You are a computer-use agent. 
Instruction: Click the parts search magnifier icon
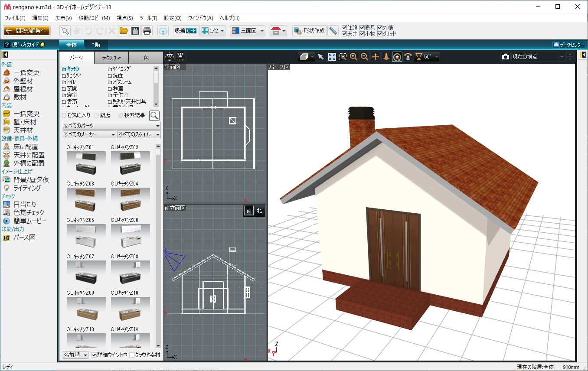click(x=154, y=115)
